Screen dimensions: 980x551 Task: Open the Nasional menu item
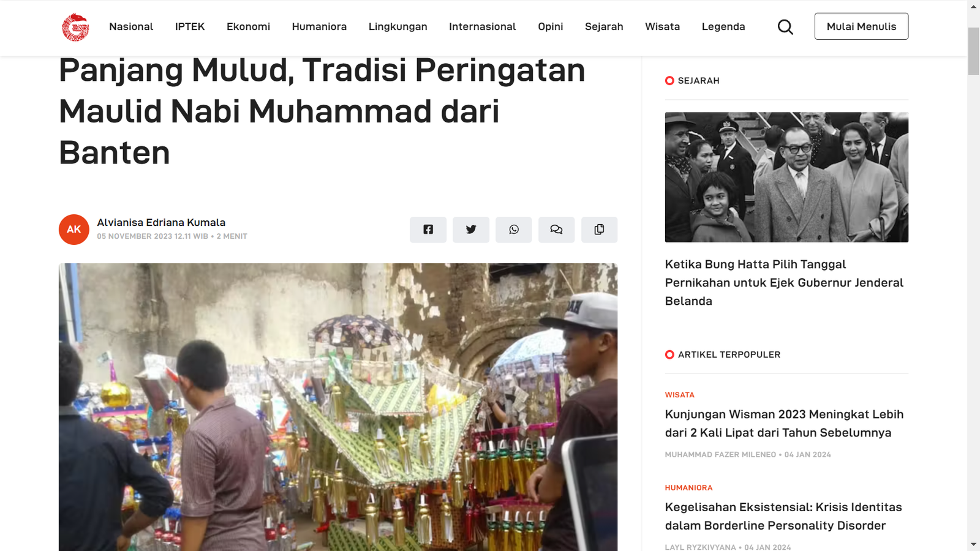[131, 27]
